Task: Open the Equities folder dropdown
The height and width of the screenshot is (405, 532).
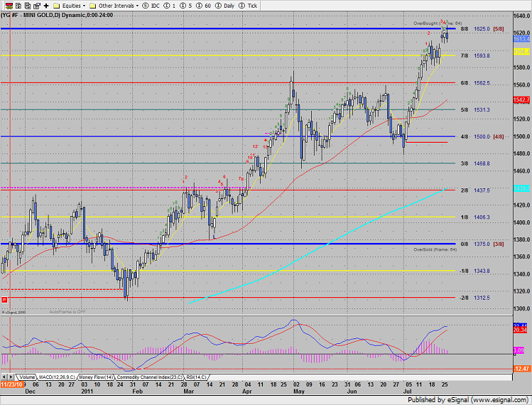Action: pos(70,6)
